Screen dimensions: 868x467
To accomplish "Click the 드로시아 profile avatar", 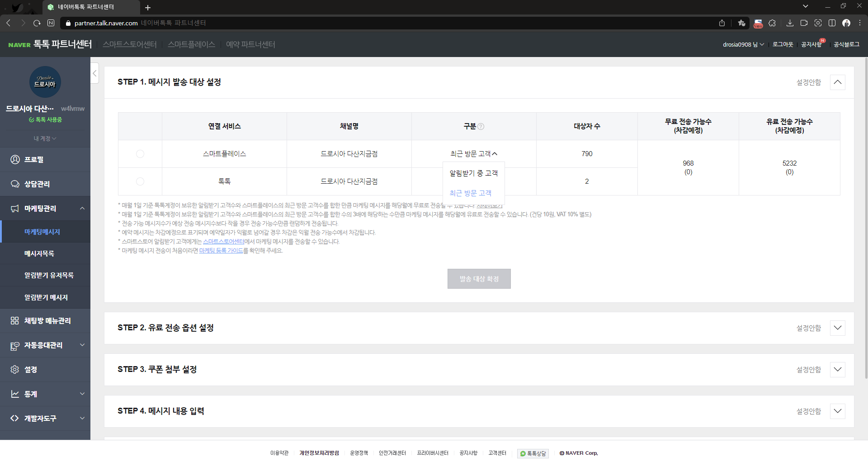I will pyautogui.click(x=45, y=82).
